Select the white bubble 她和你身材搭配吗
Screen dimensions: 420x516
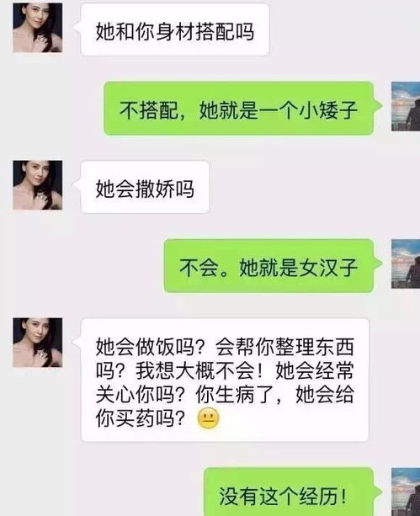pyautogui.click(x=175, y=29)
